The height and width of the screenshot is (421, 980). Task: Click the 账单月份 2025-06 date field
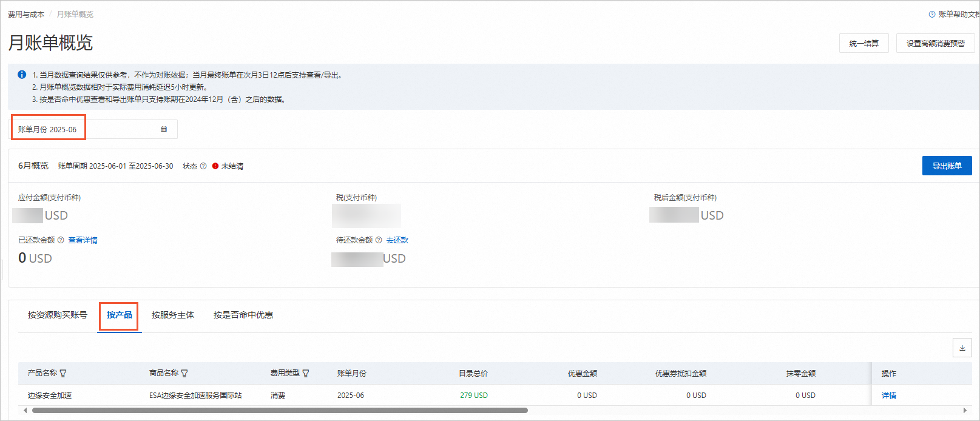(94, 129)
